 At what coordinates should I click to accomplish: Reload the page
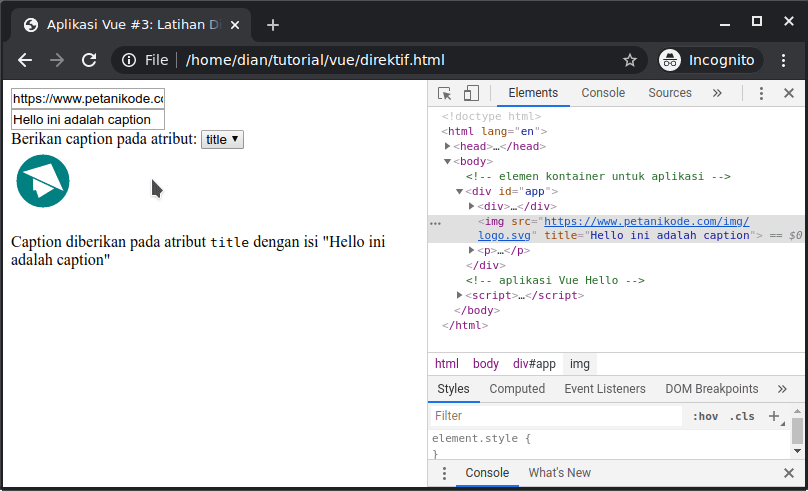(89, 60)
